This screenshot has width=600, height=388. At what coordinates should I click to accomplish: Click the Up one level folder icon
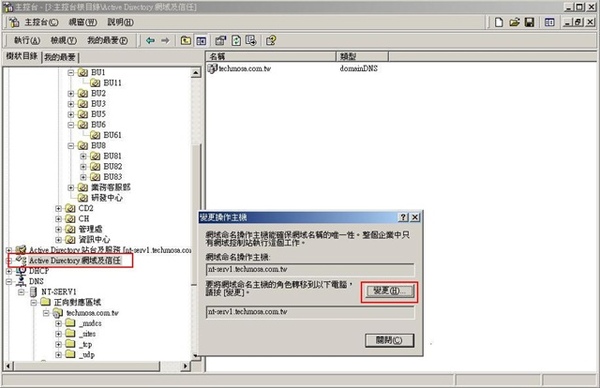(x=186, y=41)
